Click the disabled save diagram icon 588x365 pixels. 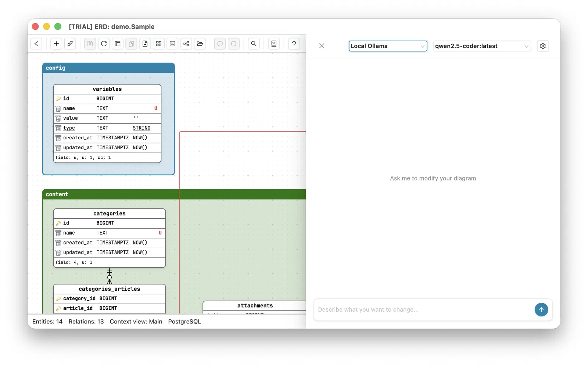[x=90, y=44]
